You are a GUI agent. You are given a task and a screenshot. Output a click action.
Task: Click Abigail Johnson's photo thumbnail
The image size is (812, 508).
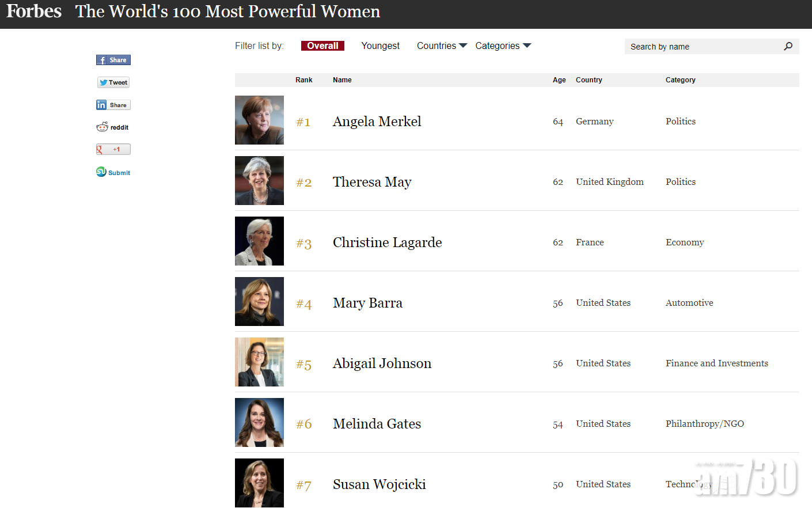coord(259,362)
